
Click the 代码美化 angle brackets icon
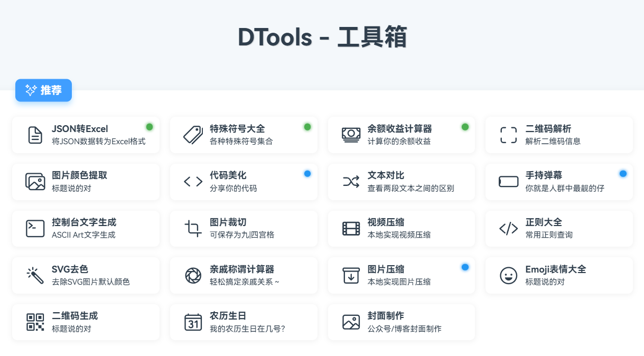click(x=193, y=182)
